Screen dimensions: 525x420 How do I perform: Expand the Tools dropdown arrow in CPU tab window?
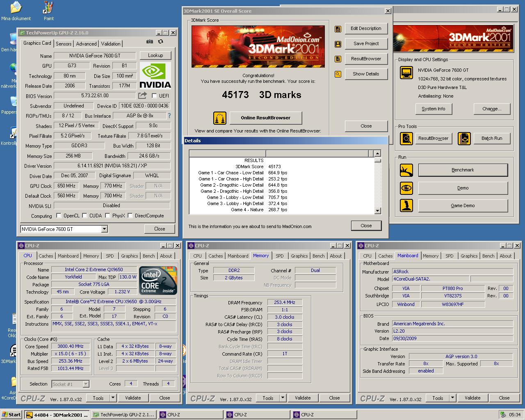point(113,398)
